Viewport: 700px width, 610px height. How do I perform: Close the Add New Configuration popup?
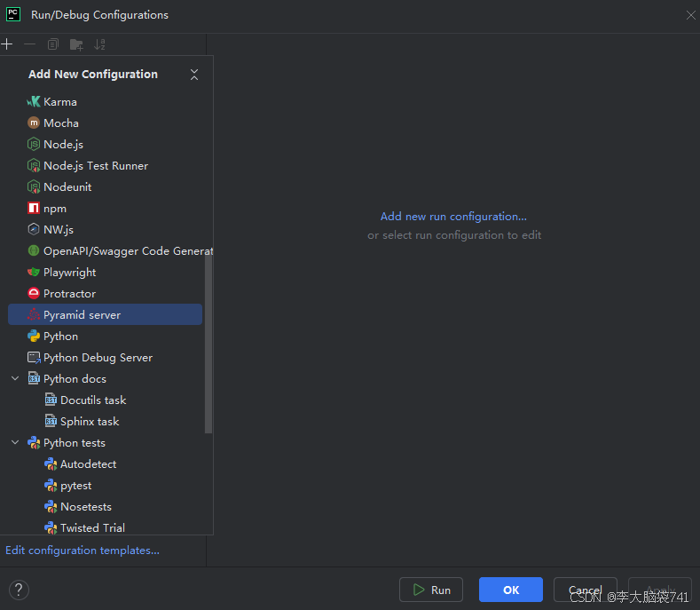click(194, 75)
